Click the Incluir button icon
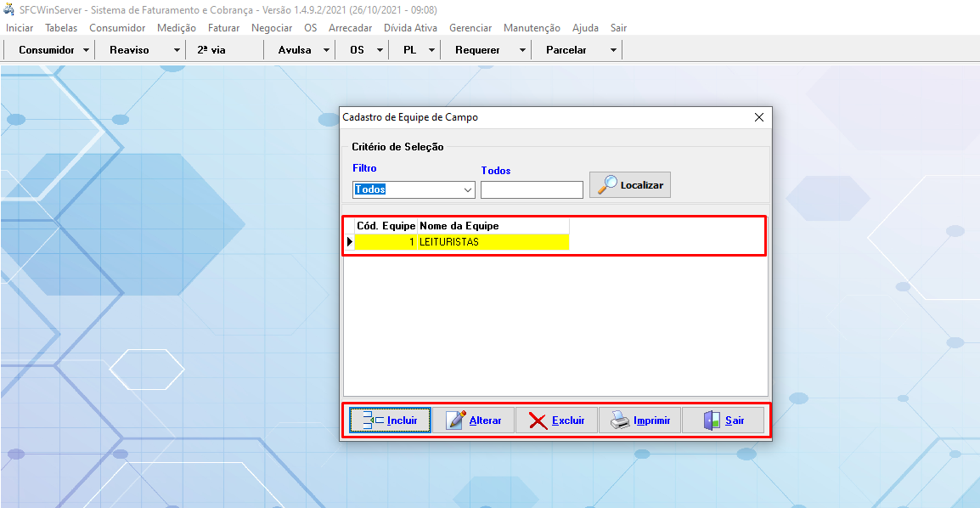This screenshot has width=980, height=508. (373, 421)
